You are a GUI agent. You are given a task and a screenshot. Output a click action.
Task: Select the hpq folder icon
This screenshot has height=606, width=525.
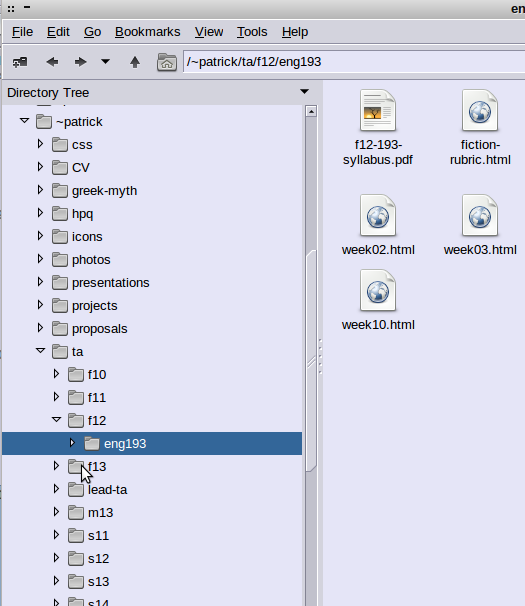60,213
